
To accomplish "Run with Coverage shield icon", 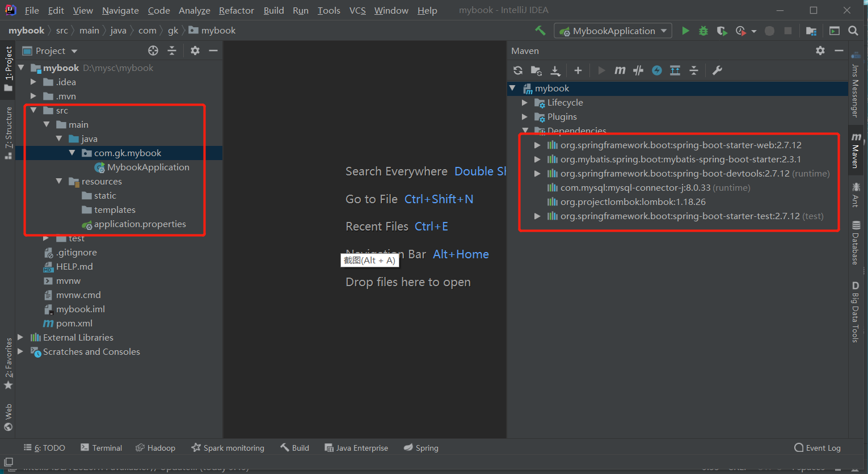I will click(722, 31).
